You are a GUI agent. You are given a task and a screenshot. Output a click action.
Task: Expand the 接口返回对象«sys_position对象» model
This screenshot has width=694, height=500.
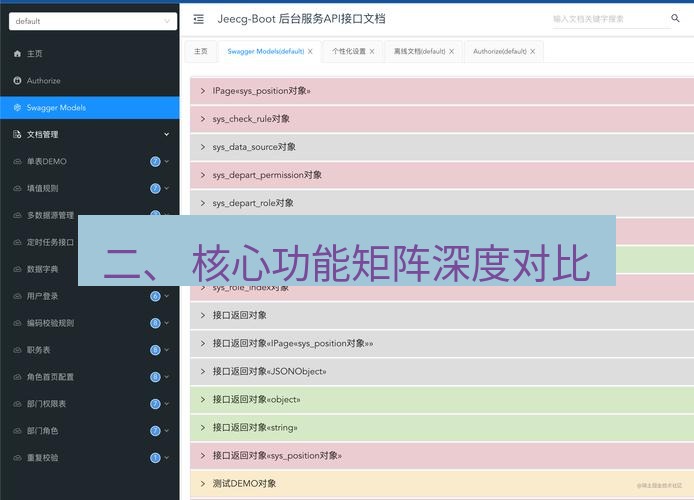[442, 455]
